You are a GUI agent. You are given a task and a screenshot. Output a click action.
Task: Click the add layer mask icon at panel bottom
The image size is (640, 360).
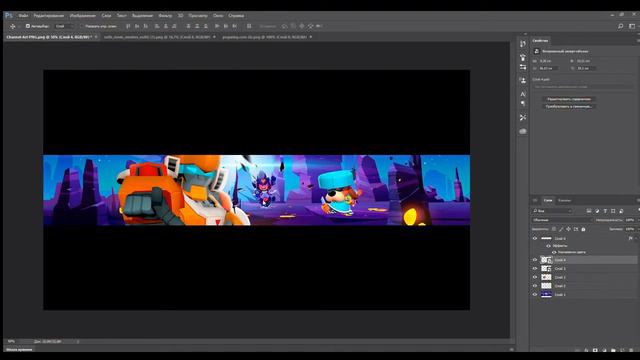tap(595, 350)
